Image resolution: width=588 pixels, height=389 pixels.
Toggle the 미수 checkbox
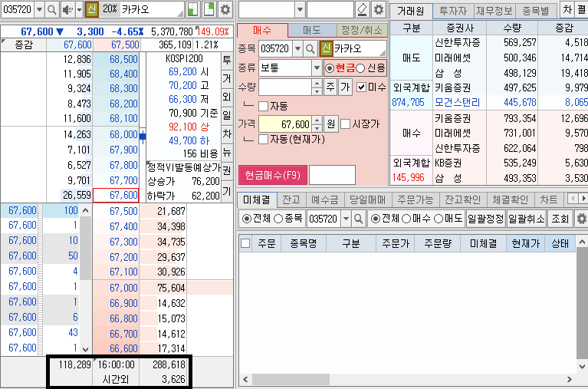[361, 87]
